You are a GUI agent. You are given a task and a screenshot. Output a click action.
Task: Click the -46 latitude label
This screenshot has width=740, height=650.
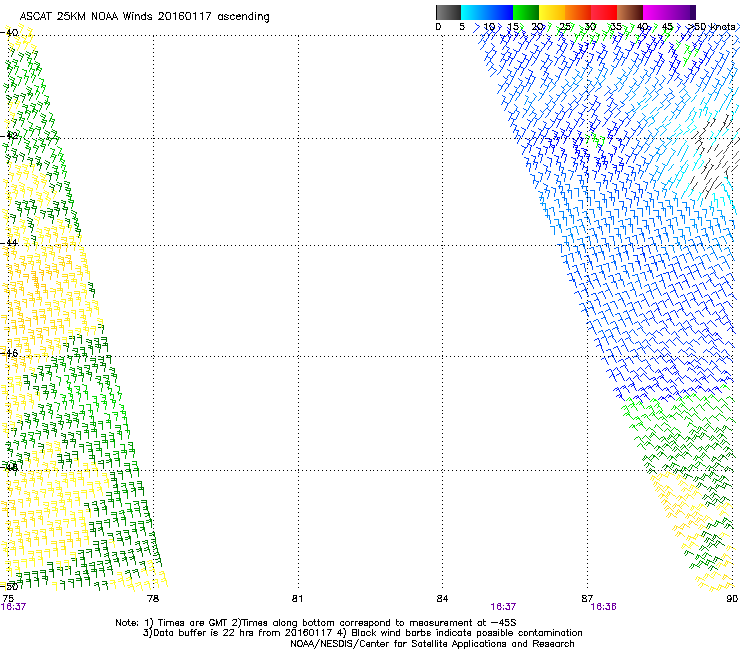[x=9, y=353]
